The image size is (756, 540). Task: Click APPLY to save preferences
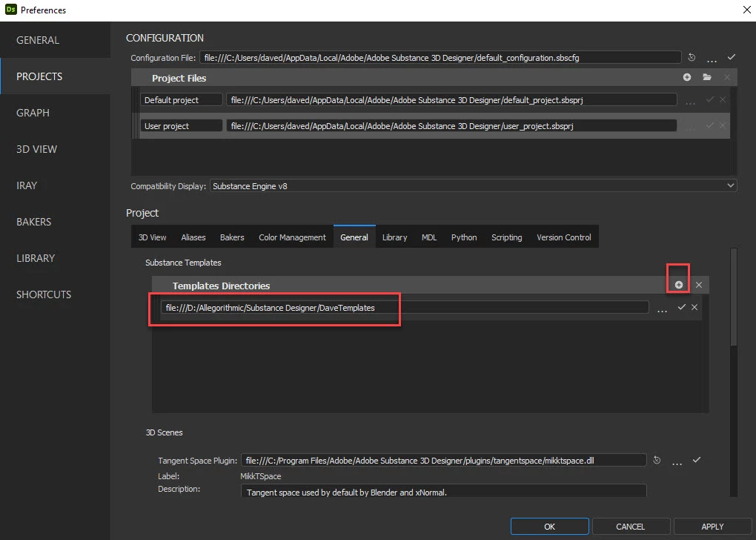tap(712, 527)
